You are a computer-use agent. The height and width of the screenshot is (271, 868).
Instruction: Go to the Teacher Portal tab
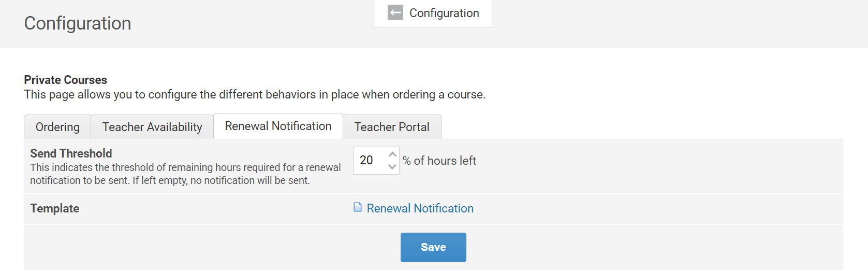pos(392,127)
